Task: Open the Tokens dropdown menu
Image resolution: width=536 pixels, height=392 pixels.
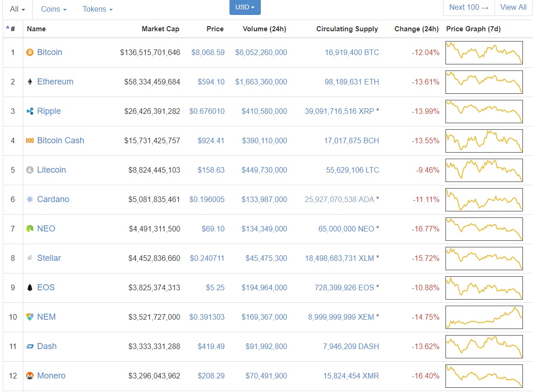Action: click(x=97, y=9)
